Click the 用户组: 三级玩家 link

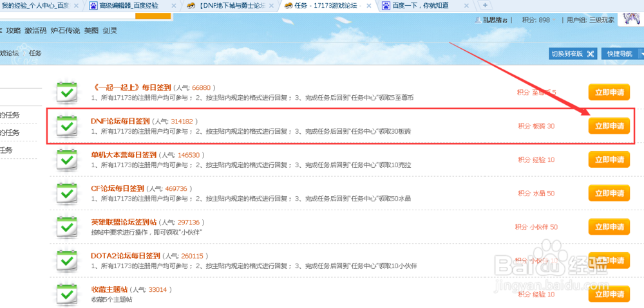point(591,20)
